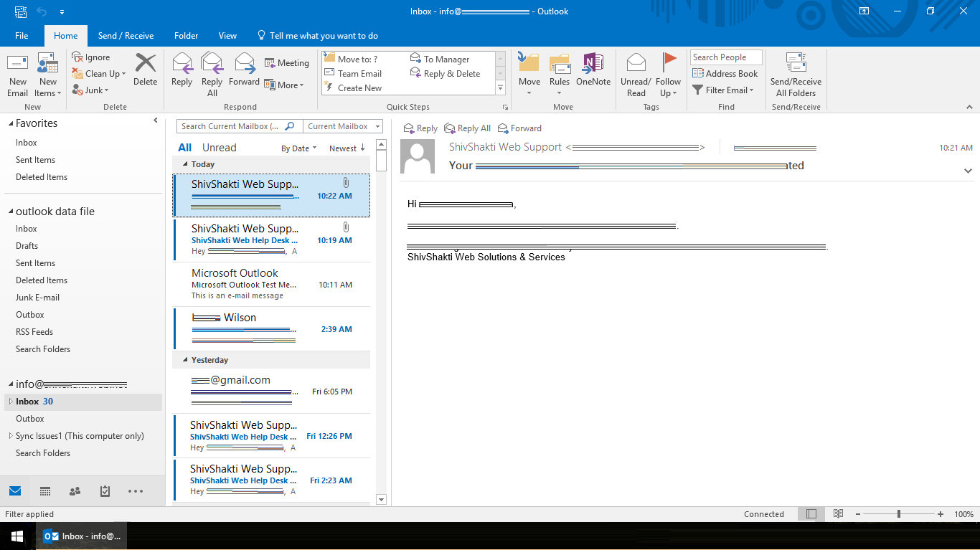The image size is (980, 550).
Task: Click Search Current Mailbox field
Action: [x=240, y=126]
